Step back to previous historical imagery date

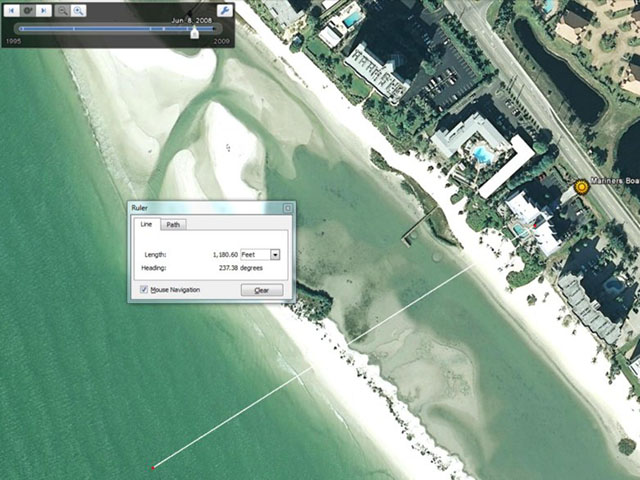coord(10,10)
